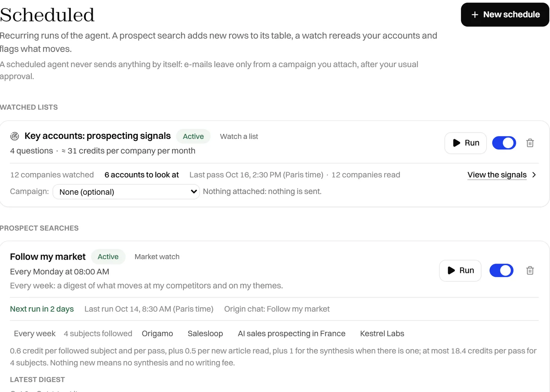Open the Origin chat: Follow my market link
This screenshot has height=392, width=550.
click(277, 309)
